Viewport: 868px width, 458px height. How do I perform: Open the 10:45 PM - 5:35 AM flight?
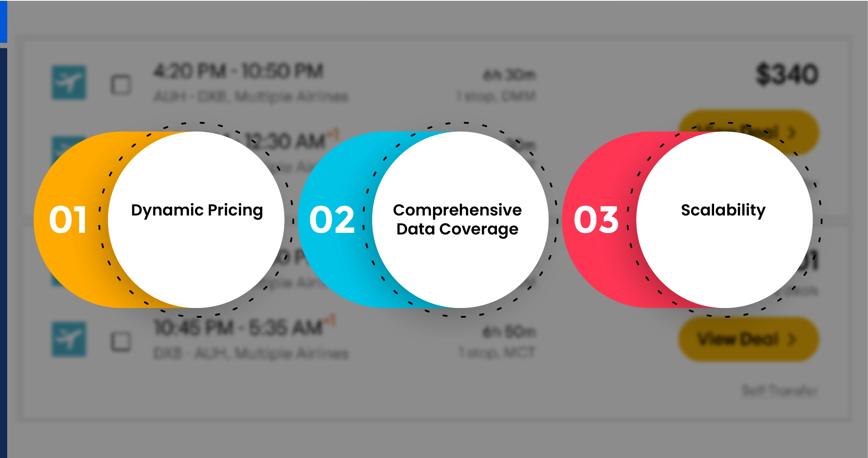238,328
